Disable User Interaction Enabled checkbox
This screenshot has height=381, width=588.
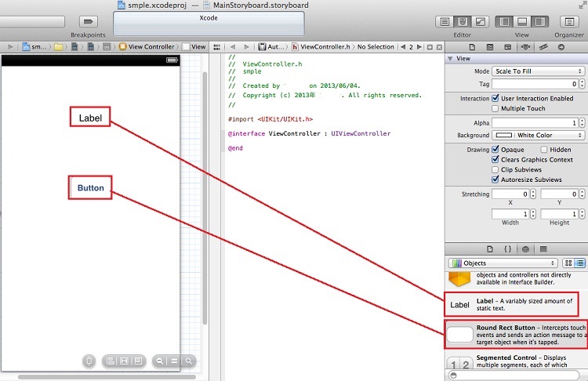click(495, 98)
